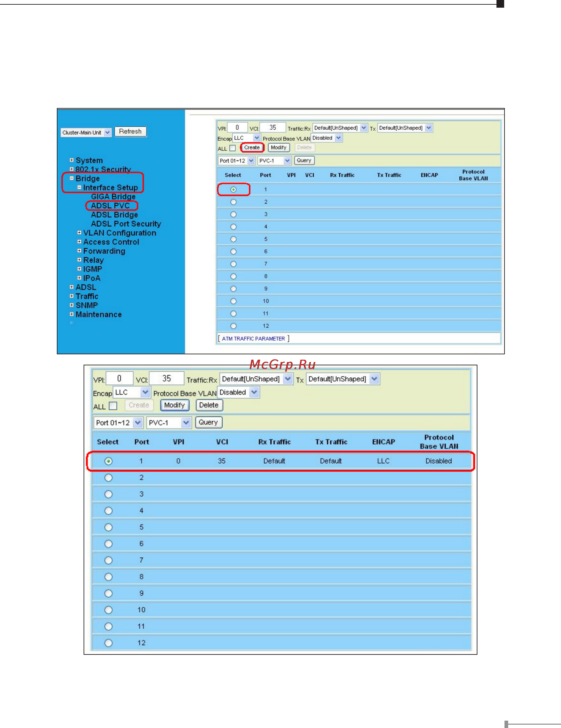Click the Modify button in upper panel
Image resolution: width=561 pixels, height=728 pixels.
[278, 147]
